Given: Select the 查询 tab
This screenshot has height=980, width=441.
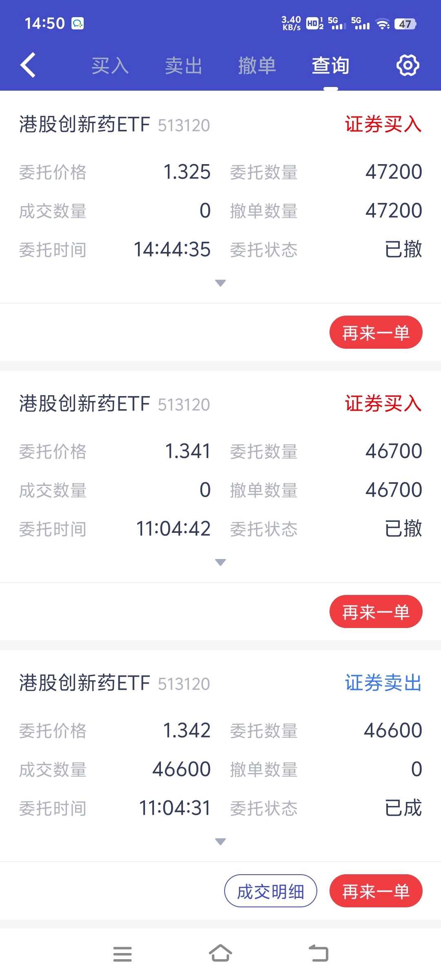Looking at the screenshot, I should (330, 66).
